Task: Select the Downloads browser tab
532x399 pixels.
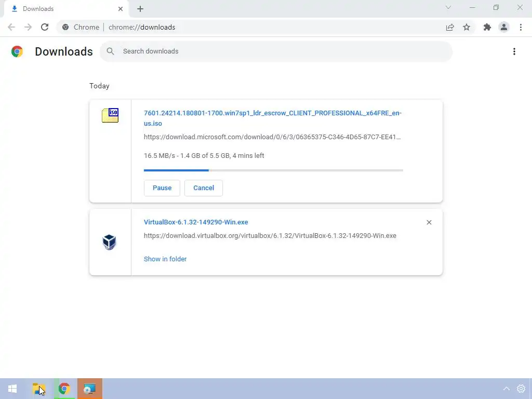Action: tap(66, 9)
